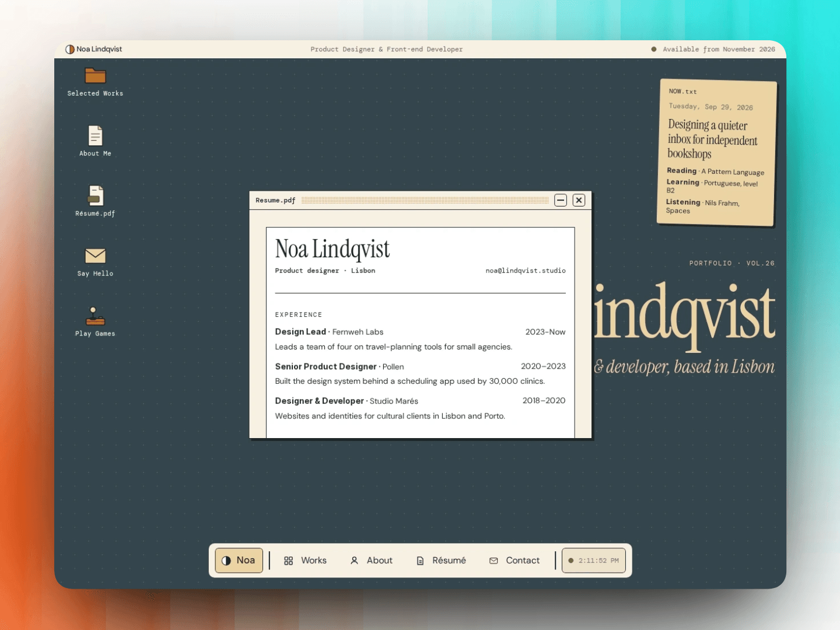Click the Designing a quieter inbox note heading

tap(712, 139)
